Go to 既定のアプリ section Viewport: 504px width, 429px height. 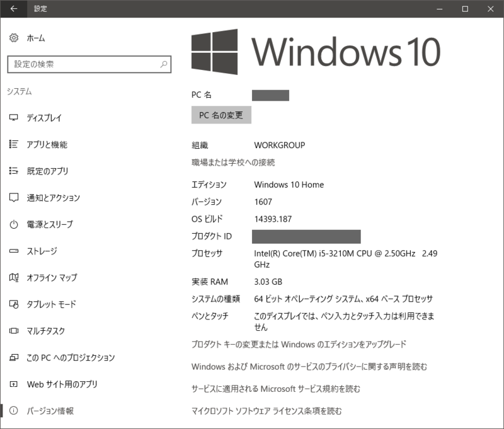[x=47, y=171]
